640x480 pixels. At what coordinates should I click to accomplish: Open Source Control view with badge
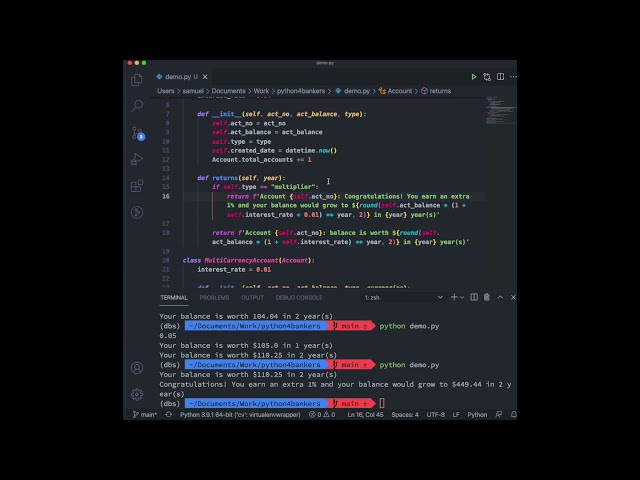tap(138, 133)
